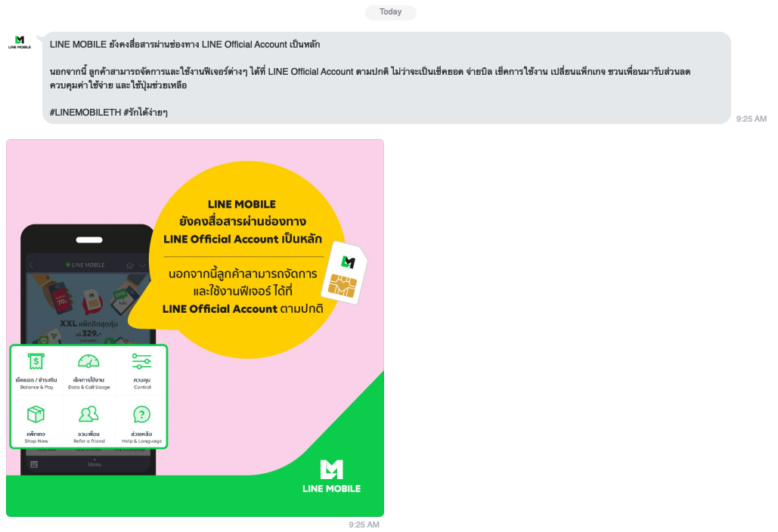Select the Data & Call Usage gauge icon
778x532 pixels.
(x=88, y=362)
